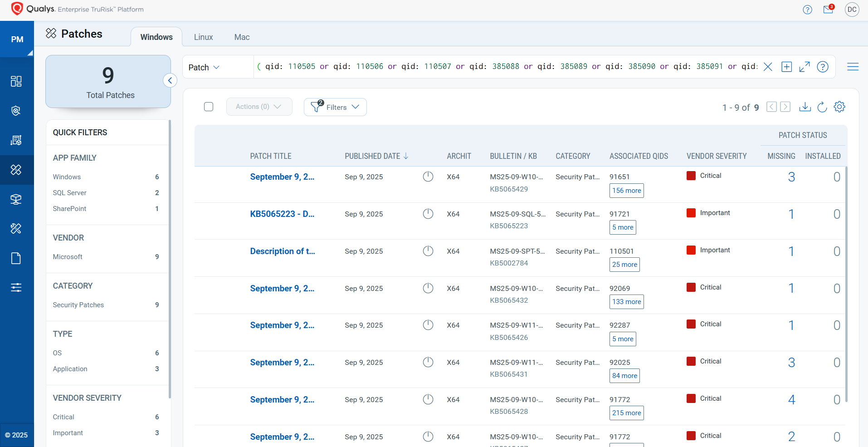Toggle the select-all patches checkbox
Screen dimensions: 868x447
(209, 107)
